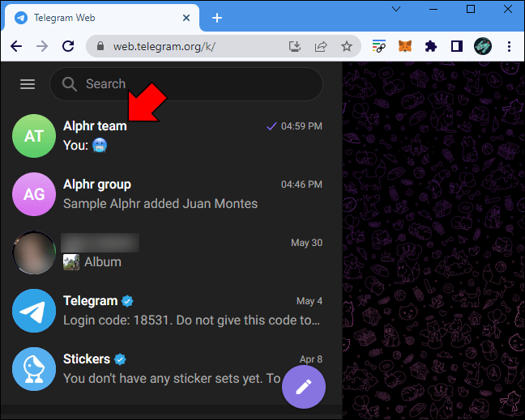Bookmark this page with the star
Screen dimensions: 525x420
[x=347, y=46]
